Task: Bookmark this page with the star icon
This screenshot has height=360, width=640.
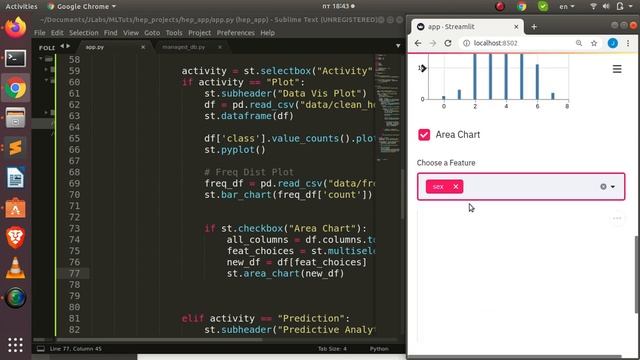Action: (x=594, y=43)
